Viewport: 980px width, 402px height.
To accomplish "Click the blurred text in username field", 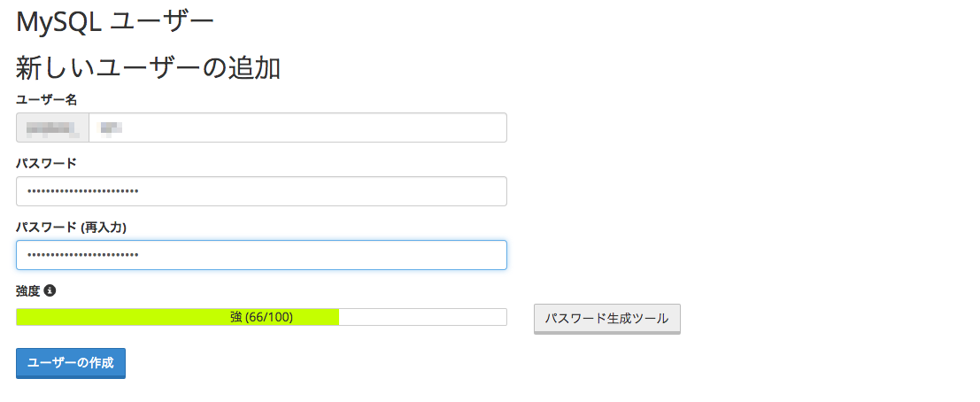I will (111, 128).
